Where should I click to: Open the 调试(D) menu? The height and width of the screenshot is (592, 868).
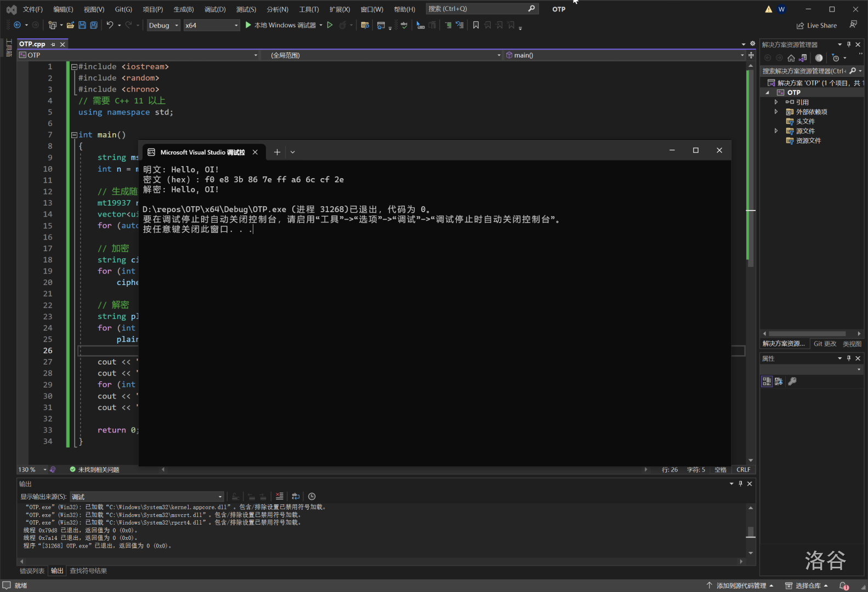point(215,9)
